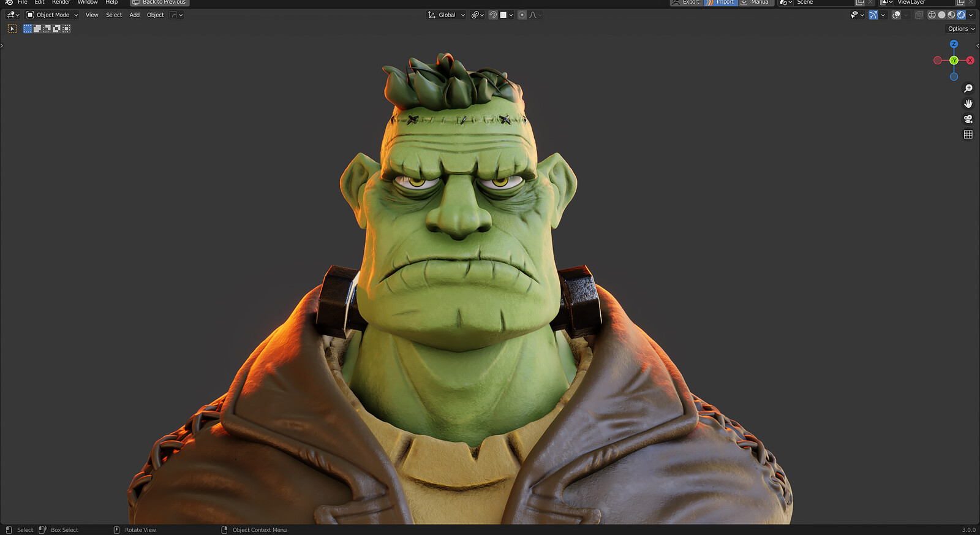This screenshot has width=980, height=535.
Task: Click the Rotate View status bar hint
Action: 140,530
